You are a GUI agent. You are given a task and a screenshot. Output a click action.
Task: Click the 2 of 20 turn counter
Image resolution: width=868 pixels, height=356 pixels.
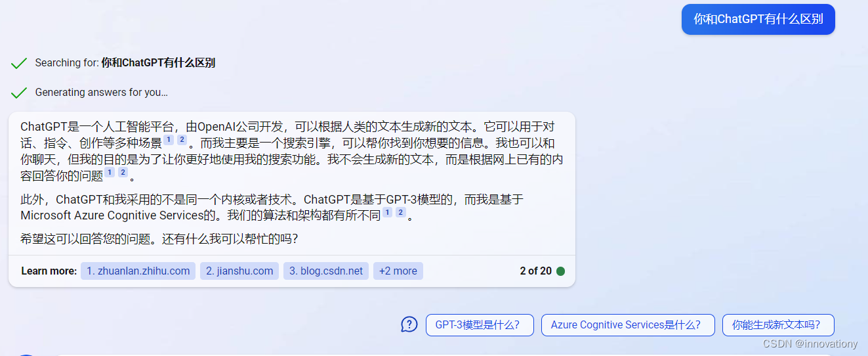point(535,271)
